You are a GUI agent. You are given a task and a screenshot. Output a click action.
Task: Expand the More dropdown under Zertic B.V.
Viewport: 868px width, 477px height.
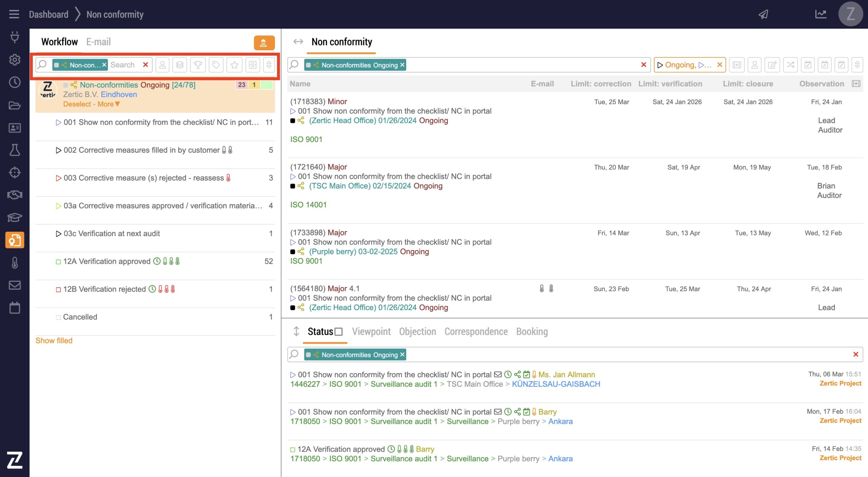108,104
